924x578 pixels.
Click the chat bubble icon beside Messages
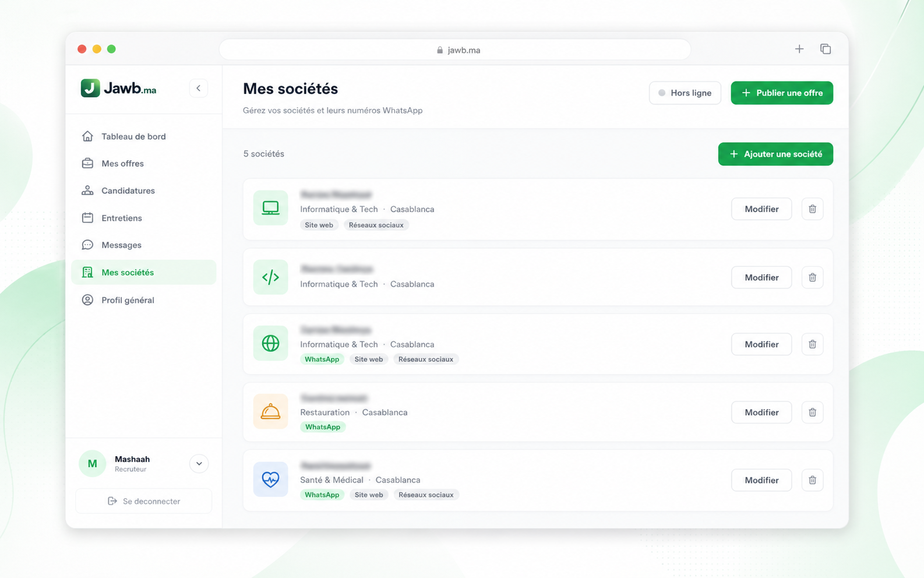(87, 245)
